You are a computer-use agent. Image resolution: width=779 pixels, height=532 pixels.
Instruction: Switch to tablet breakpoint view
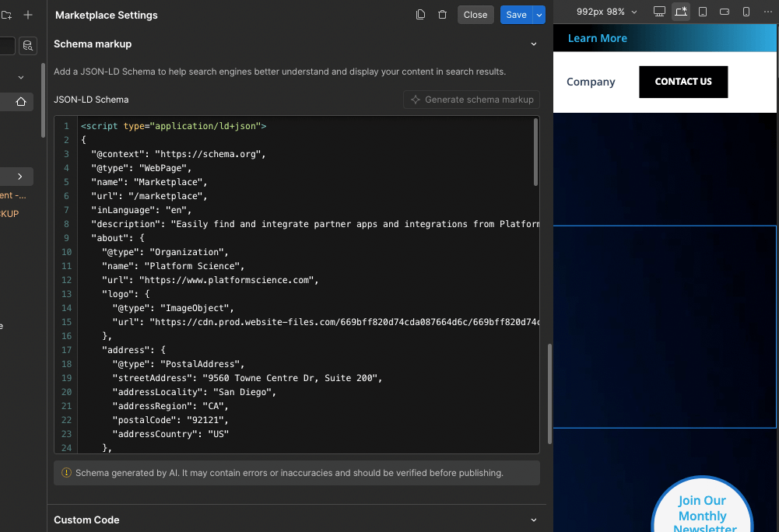[703, 12]
